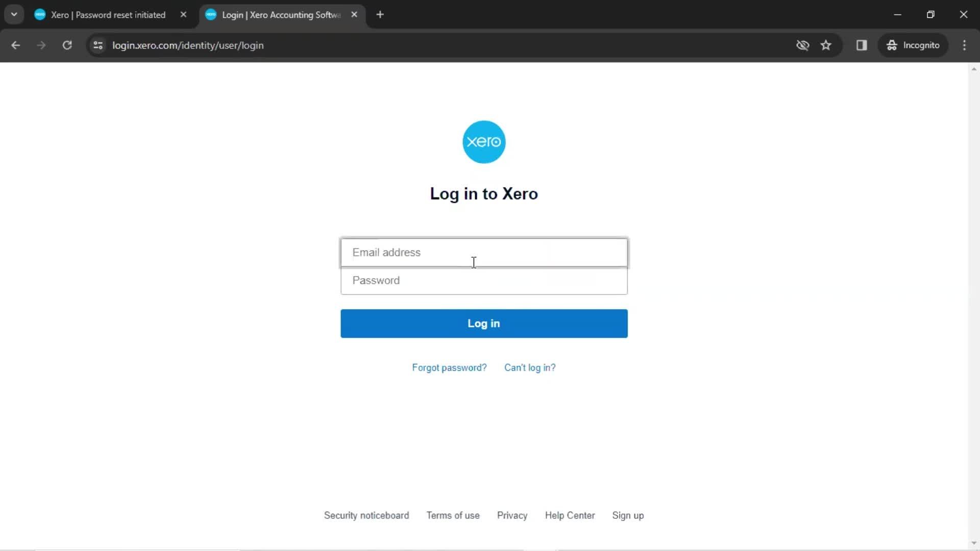The height and width of the screenshot is (551, 980).
Task: Reload the Xero login page
Action: click(x=67, y=45)
